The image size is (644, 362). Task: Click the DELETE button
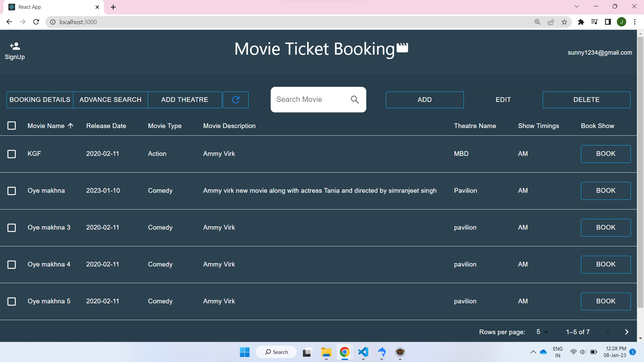pyautogui.click(x=586, y=100)
